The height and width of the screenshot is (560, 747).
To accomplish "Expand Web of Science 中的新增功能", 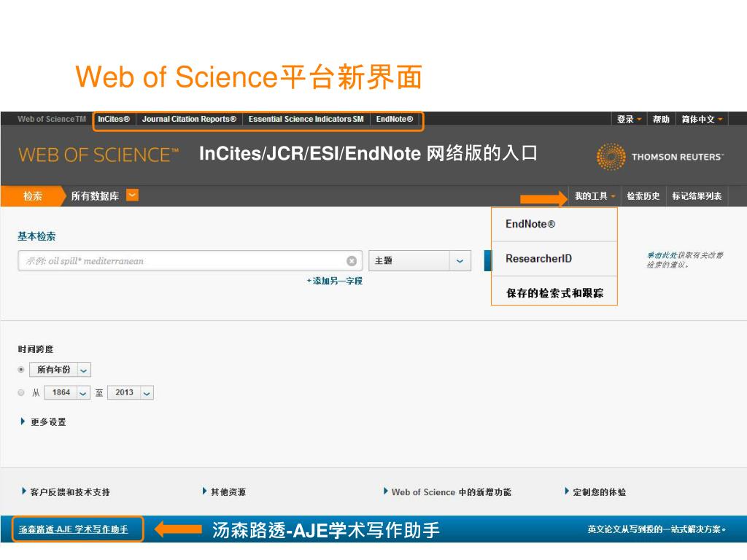I will [x=447, y=492].
